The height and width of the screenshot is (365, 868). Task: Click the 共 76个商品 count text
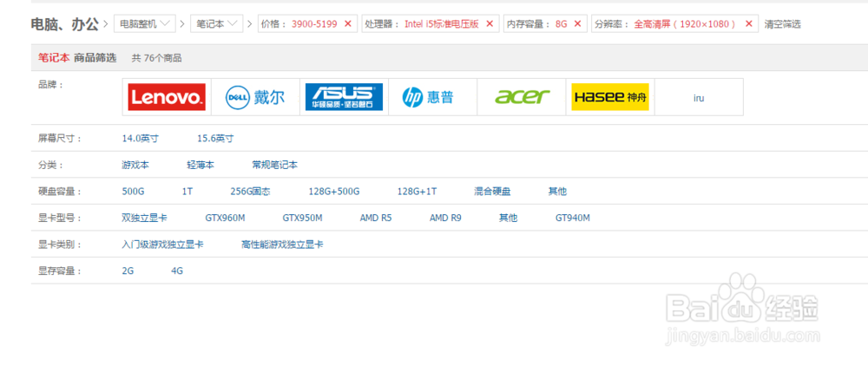click(156, 58)
